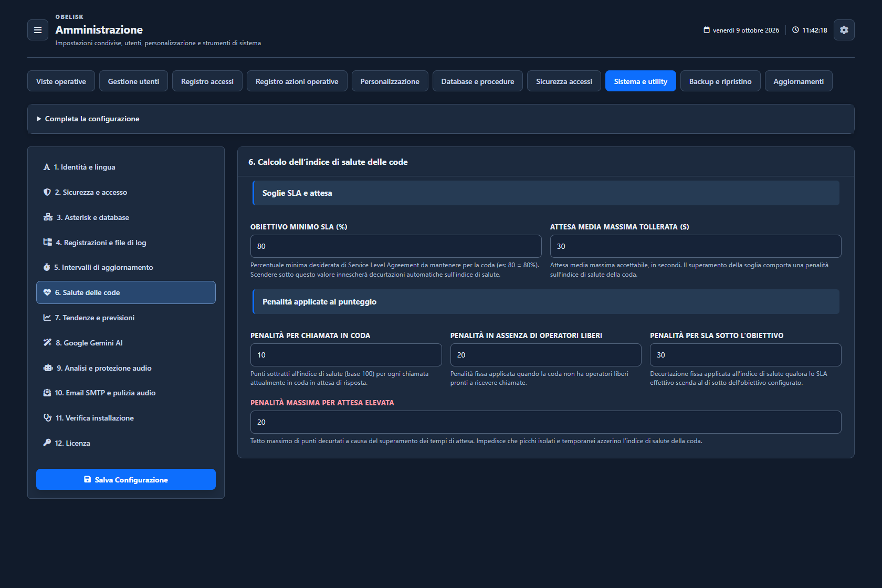Open the Database e procedure tab
The height and width of the screenshot is (588, 882).
click(x=478, y=81)
